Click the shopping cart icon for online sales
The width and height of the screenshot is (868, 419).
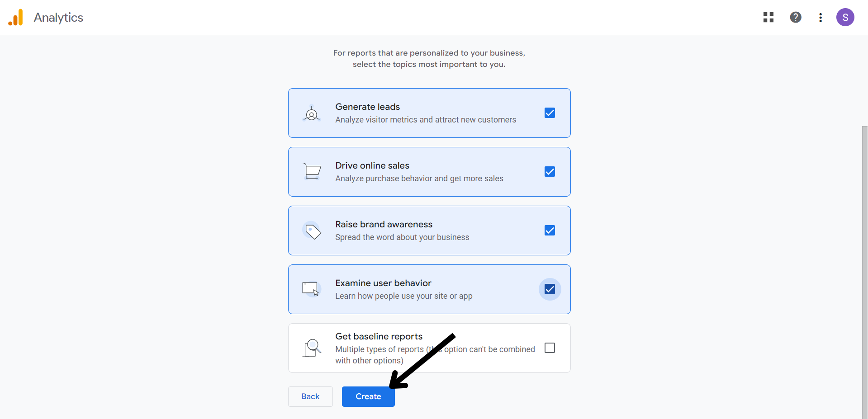click(312, 171)
